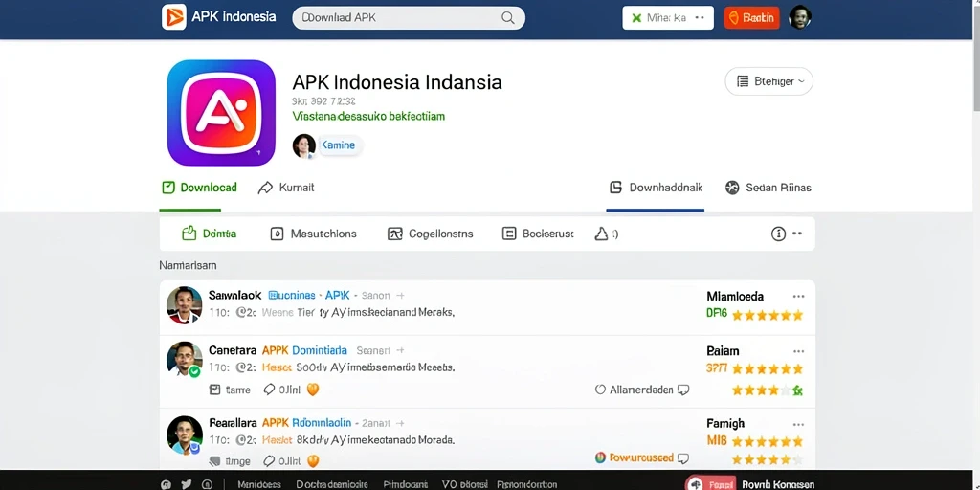Open the user profile avatar in header

(x=800, y=17)
